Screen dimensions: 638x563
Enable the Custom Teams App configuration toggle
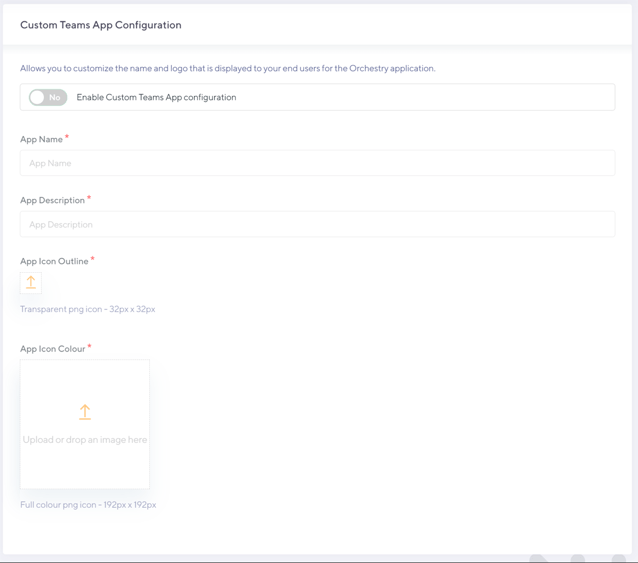(47, 97)
